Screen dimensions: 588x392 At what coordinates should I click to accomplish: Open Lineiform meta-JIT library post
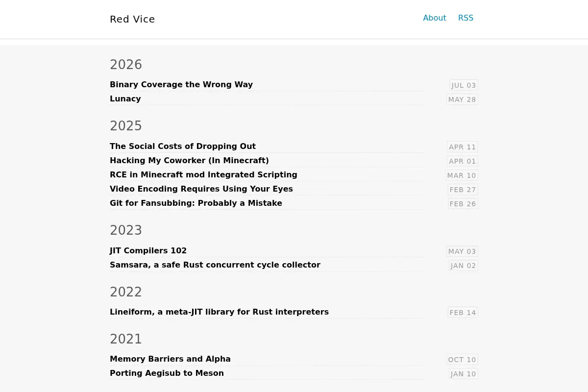pos(219,312)
